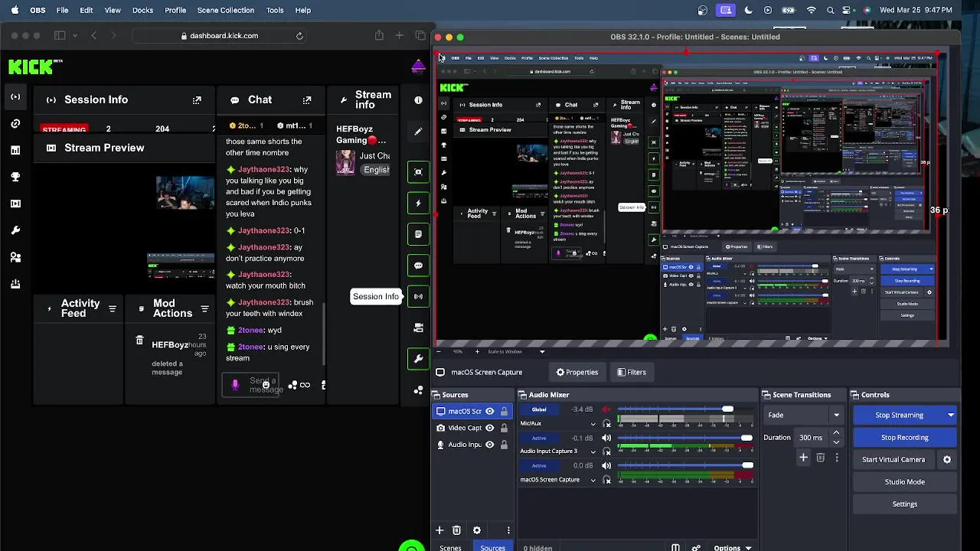Screen dimensions: 980x551
Task: Open the users icon in Kick left sidebar
Action: click(x=15, y=257)
